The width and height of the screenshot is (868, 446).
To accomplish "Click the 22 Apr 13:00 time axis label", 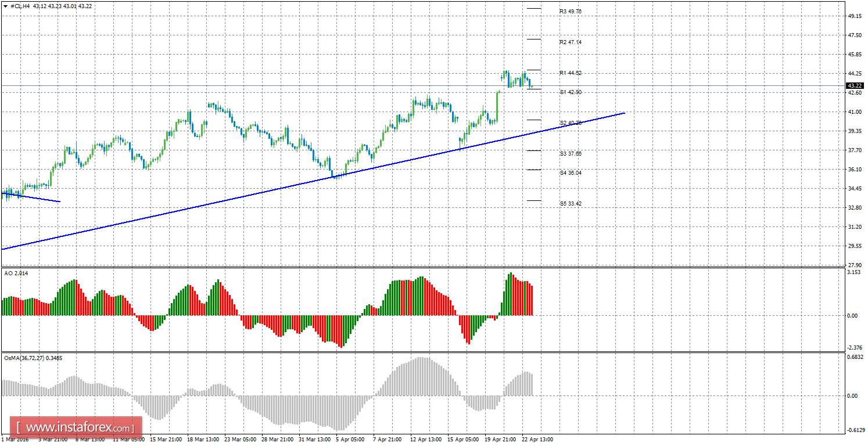I will (537, 440).
